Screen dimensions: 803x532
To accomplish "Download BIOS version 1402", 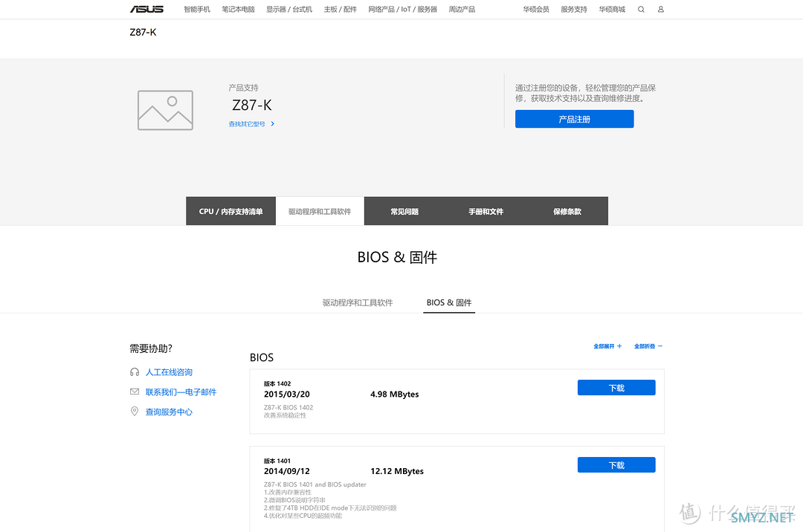I will click(616, 388).
